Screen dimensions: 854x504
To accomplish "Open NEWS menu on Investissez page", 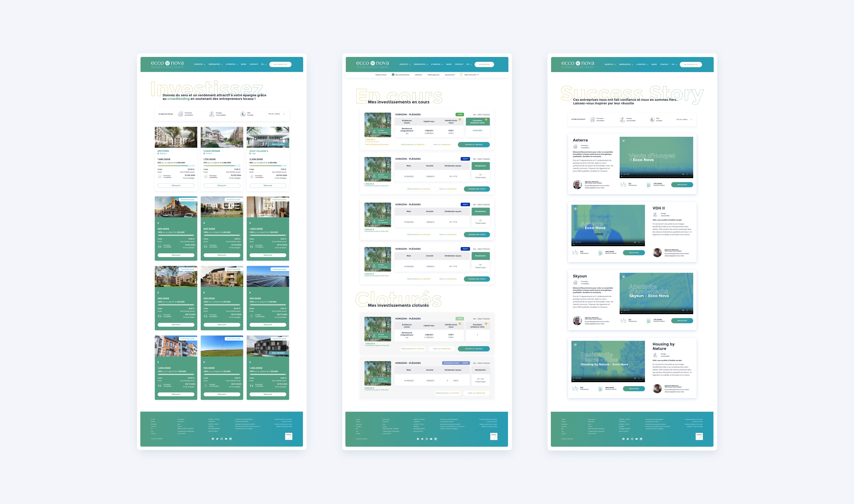I will (244, 64).
